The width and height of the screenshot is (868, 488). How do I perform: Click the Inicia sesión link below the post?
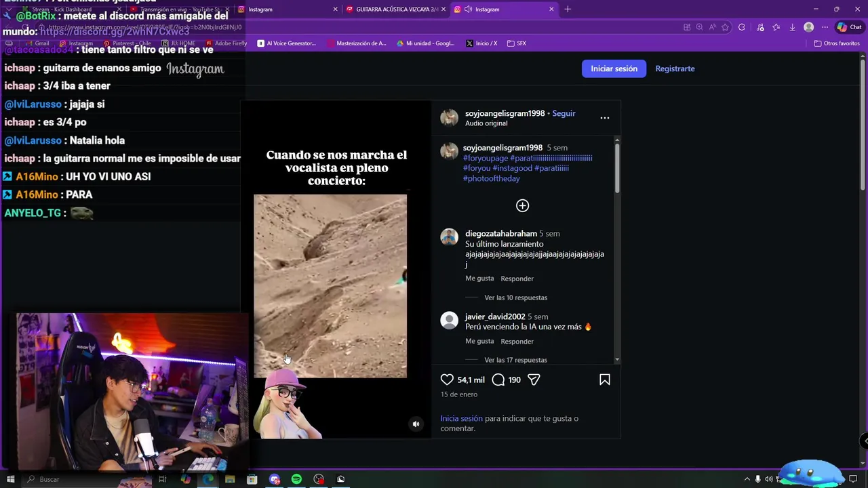(x=461, y=418)
